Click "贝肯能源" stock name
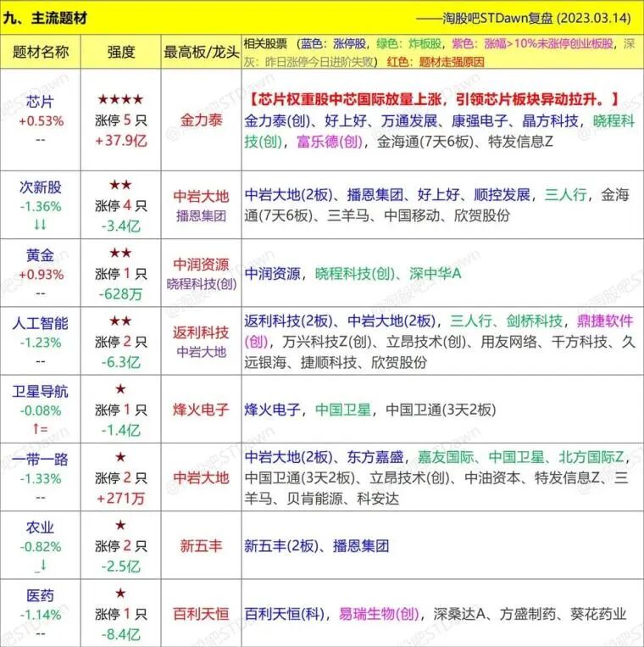The height and width of the screenshot is (647, 644). tap(314, 499)
